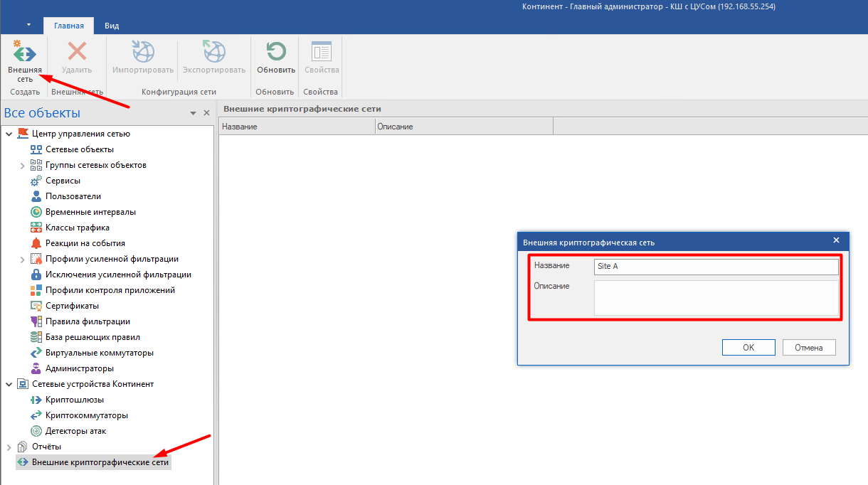Screen dimensions: 868x485
Task: Click the Классы трафика icon
Action: point(36,228)
